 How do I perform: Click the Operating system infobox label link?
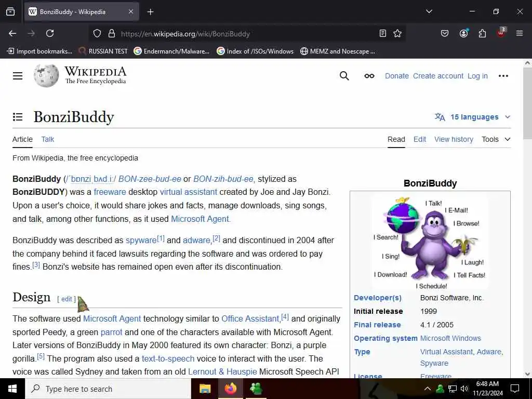385,338
